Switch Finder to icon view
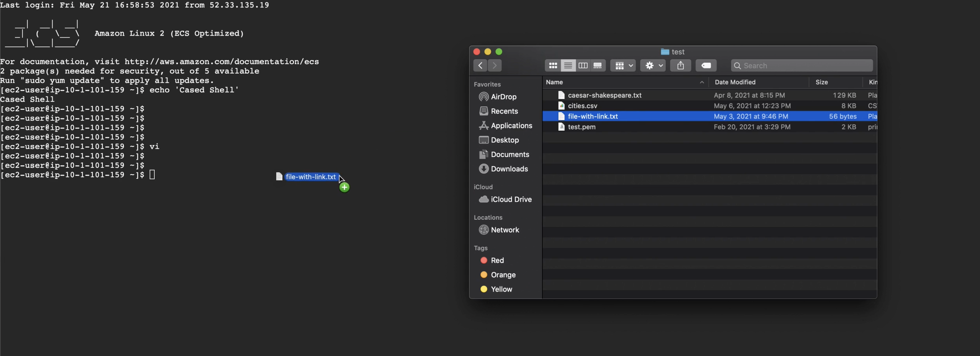The image size is (980, 356). coord(553,65)
